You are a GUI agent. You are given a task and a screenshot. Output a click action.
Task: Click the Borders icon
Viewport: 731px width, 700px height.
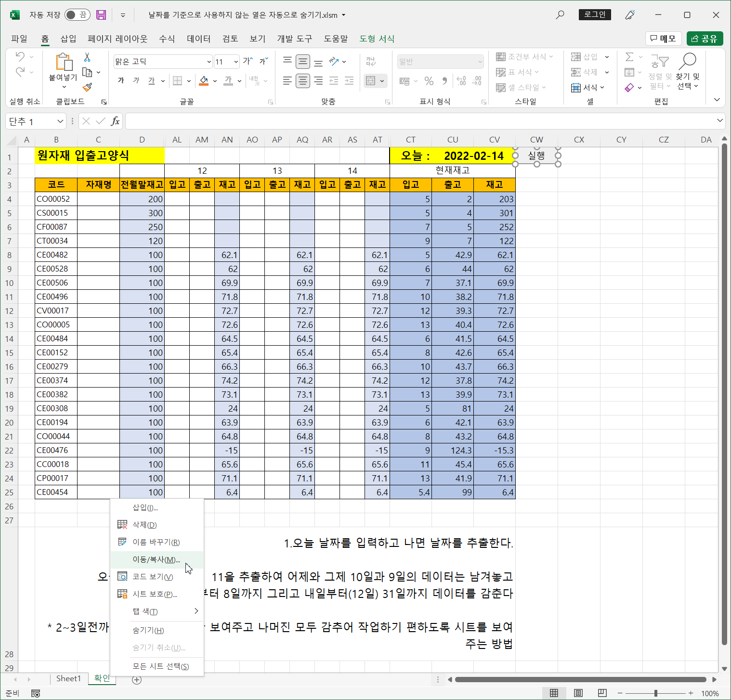(x=178, y=80)
